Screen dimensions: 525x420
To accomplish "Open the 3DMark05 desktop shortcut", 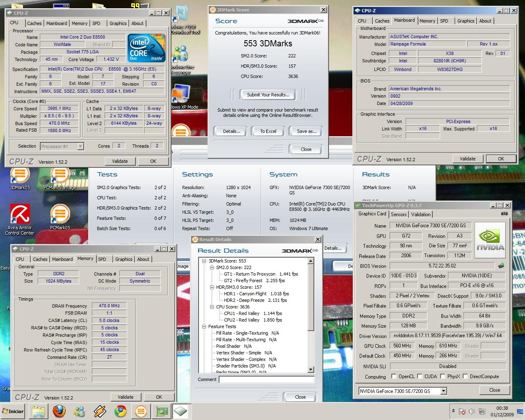I will [x=20, y=178].
